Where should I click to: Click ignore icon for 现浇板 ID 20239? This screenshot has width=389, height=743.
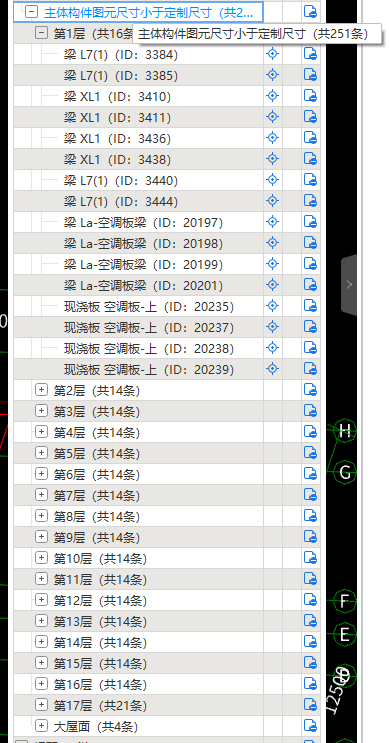click(x=310, y=369)
